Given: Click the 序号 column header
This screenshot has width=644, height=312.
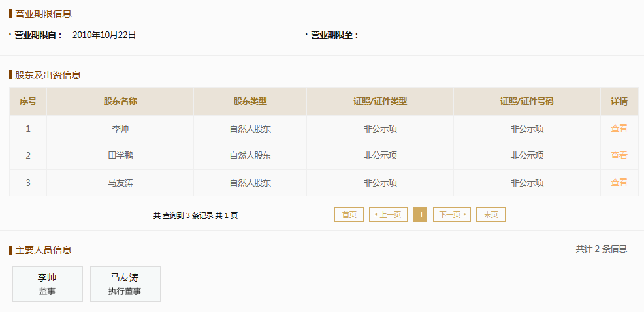Looking at the screenshot, I should click(28, 102).
